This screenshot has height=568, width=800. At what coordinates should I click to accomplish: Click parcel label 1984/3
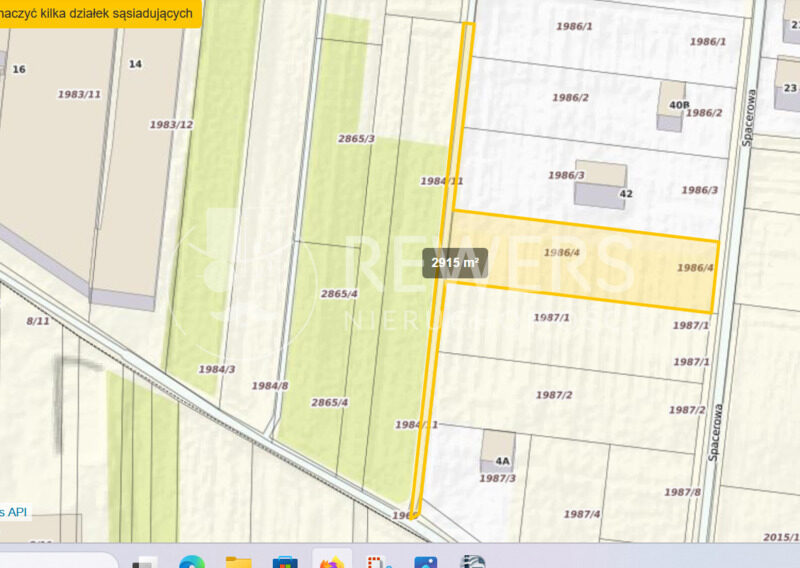coord(217,369)
